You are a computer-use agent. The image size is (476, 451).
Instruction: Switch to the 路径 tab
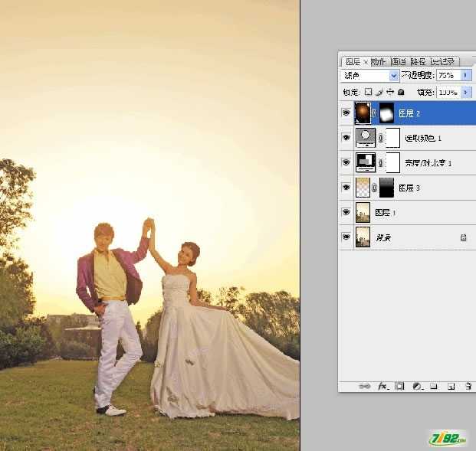(418, 61)
